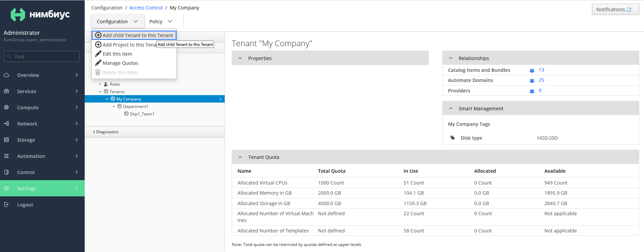
Task: Collapse the My Company tree node arrow
Action: (x=107, y=99)
